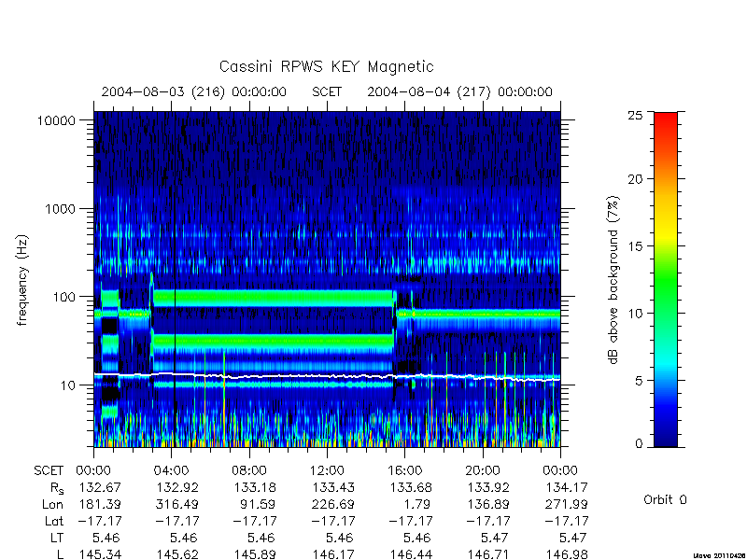The image size is (747, 560).
Task: Click the L value '145.89'
Action: (x=255, y=554)
